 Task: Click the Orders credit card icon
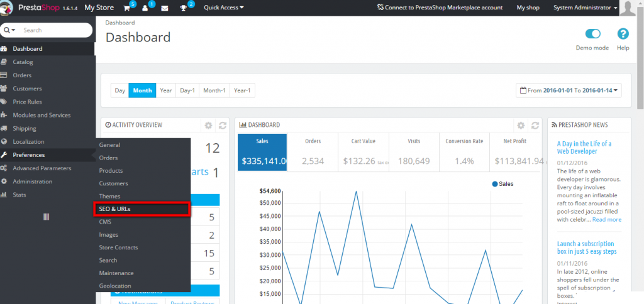pos(4,75)
